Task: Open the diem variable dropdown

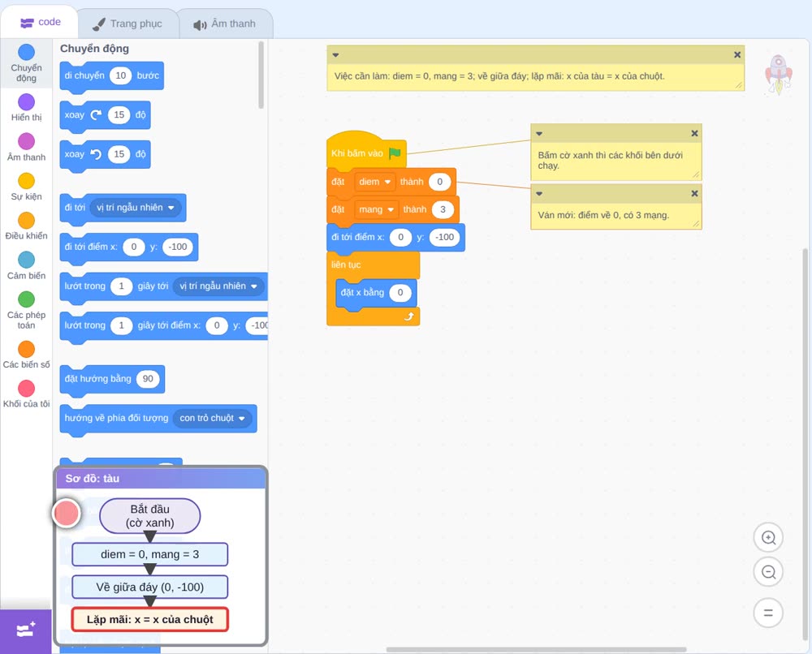Action: pyautogui.click(x=375, y=182)
